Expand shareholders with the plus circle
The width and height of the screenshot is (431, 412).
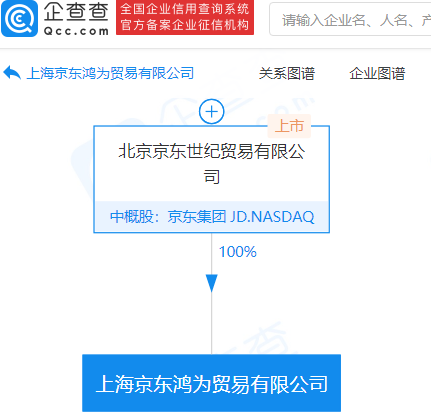(x=211, y=112)
